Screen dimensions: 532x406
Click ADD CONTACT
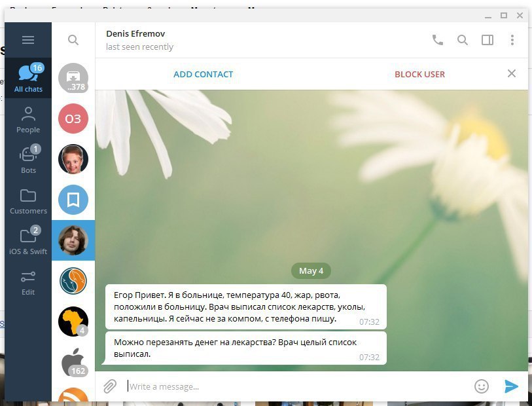(204, 75)
